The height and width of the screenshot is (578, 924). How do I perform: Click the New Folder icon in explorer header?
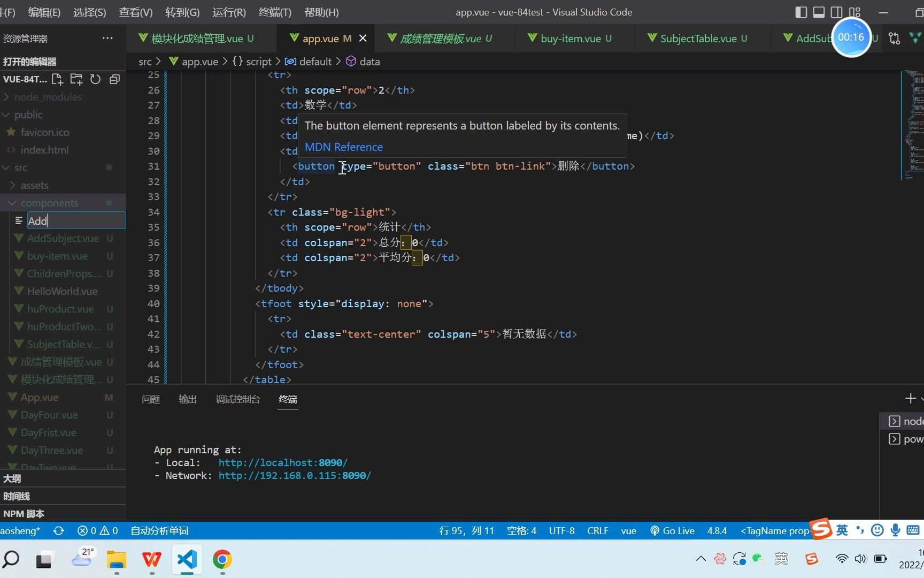(x=76, y=79)
